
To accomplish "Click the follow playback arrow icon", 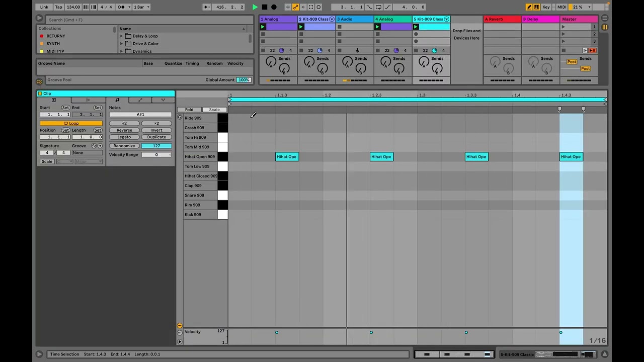I will coord(207,7).
